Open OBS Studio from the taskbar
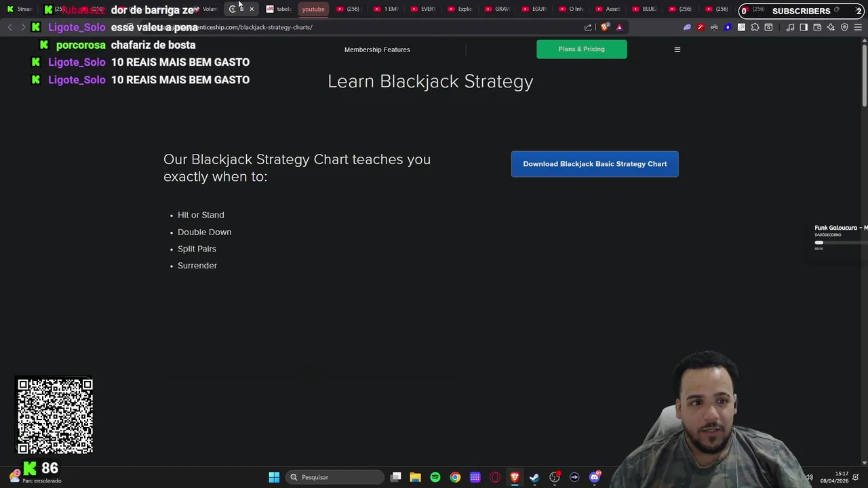Screen dimensions: 868x488 555,477
